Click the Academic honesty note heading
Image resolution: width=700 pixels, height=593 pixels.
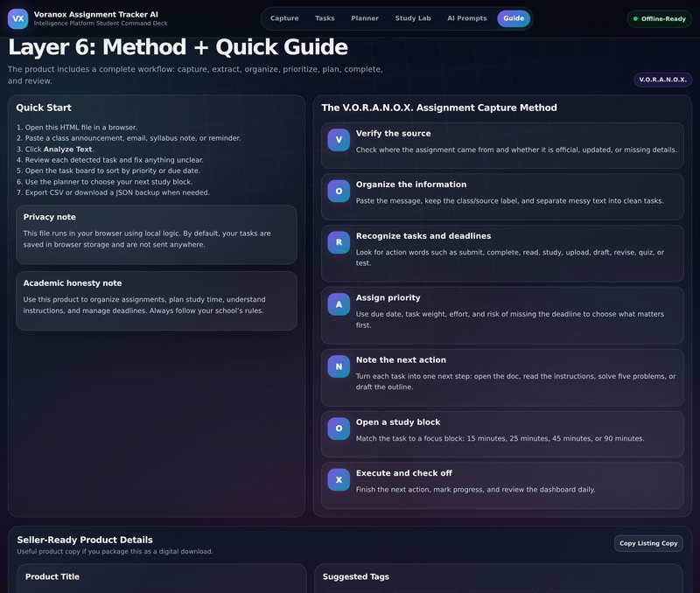coord(73,283)
